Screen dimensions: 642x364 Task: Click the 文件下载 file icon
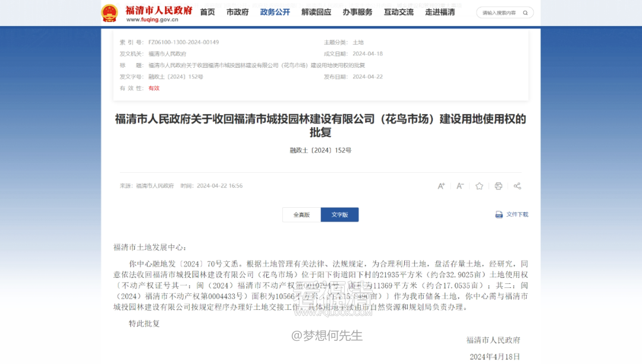click(x=499, y=215)
